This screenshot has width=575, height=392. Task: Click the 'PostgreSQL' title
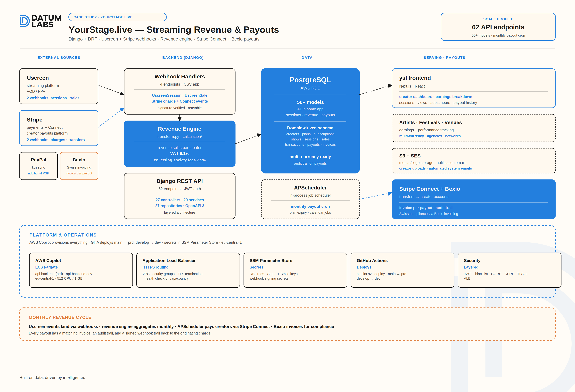click(310, 80)
